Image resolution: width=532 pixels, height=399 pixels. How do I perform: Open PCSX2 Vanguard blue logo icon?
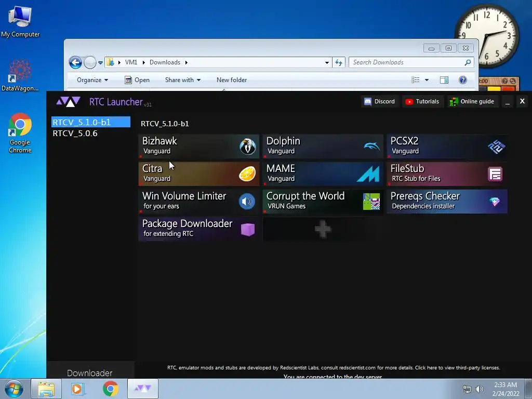(x=496, y=147)
